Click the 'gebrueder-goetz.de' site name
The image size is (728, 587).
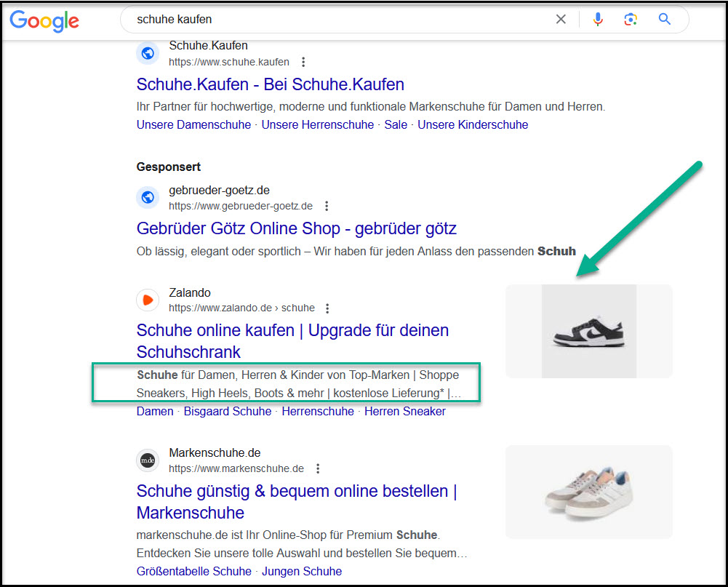219,190
